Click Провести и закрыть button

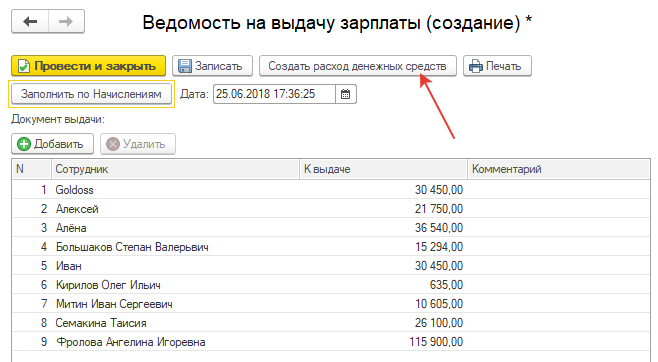point(89,66)
